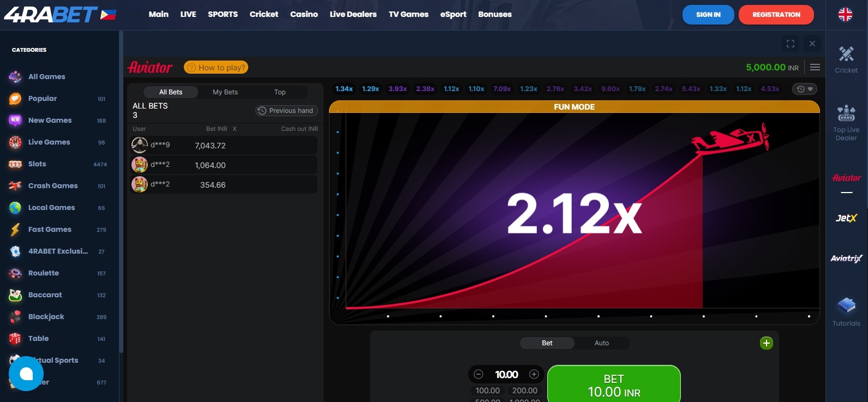Open the live chat bubble

coord(26,374)
